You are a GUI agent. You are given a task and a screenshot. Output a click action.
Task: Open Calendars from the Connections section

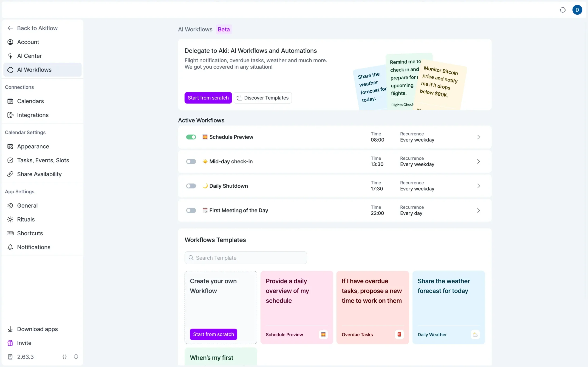(30, 101)
